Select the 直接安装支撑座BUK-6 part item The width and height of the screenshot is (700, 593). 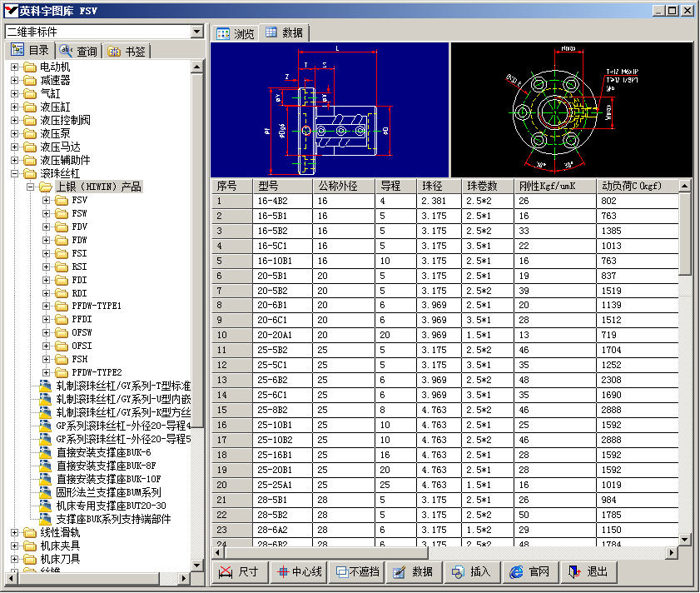102,452
